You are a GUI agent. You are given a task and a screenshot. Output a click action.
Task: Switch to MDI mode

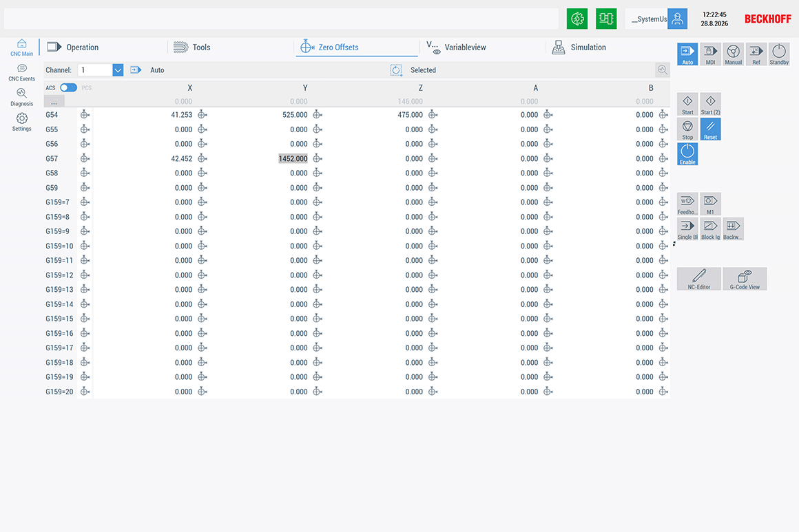[x=710, y=54]
